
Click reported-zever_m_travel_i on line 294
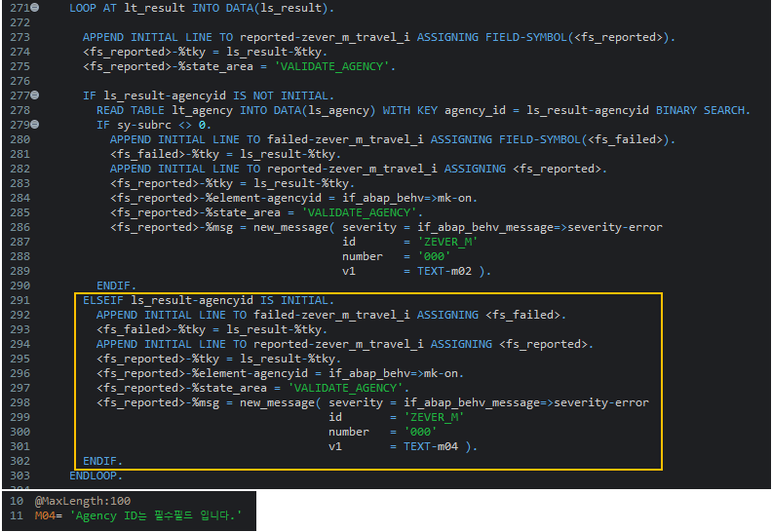pyautogui.click(x=338, y=344)
